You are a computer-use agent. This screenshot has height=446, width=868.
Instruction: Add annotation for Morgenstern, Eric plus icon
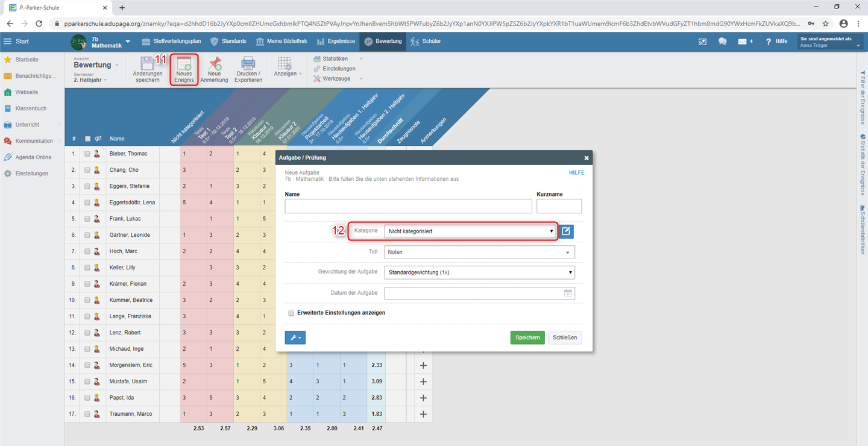[x=423, y=365]
